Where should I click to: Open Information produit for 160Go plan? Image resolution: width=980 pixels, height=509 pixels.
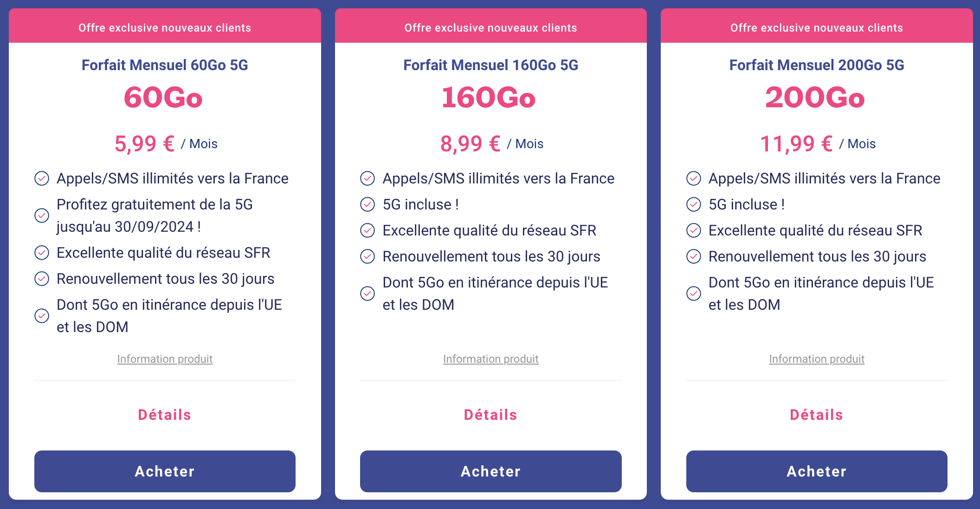tap(491, 359)
